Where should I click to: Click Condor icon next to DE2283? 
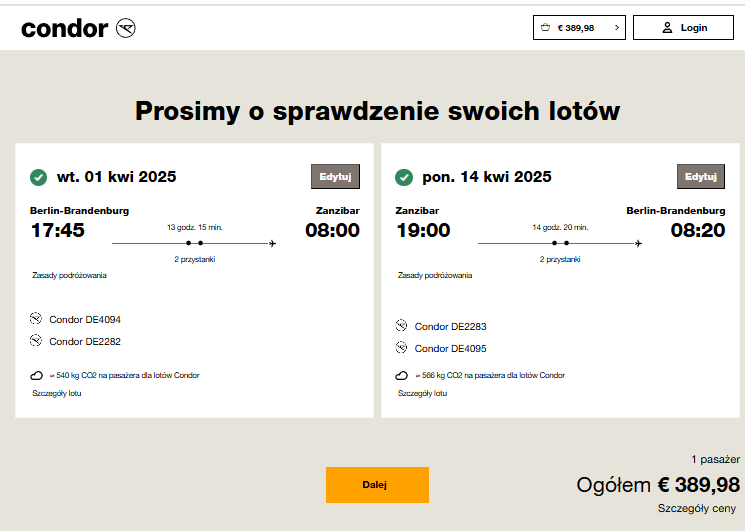tap(401, 325)
